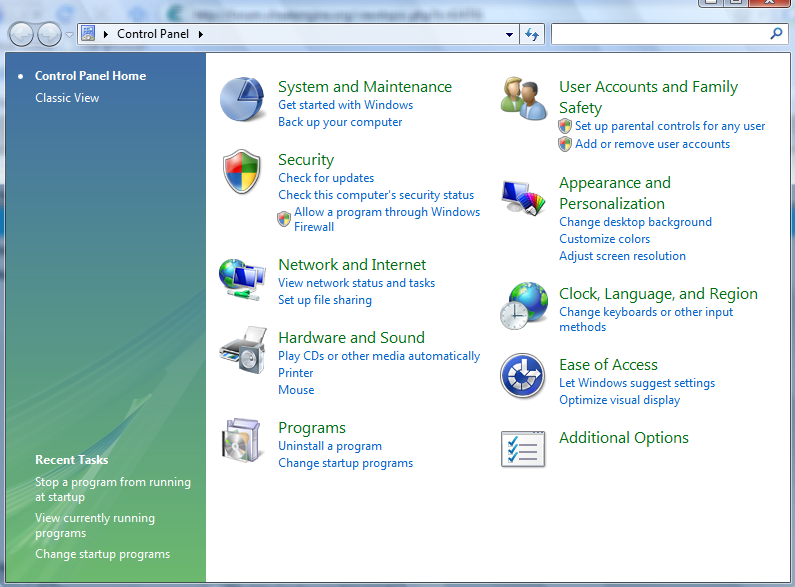Click Stop a program from running at startup

(x=113, y=490)
